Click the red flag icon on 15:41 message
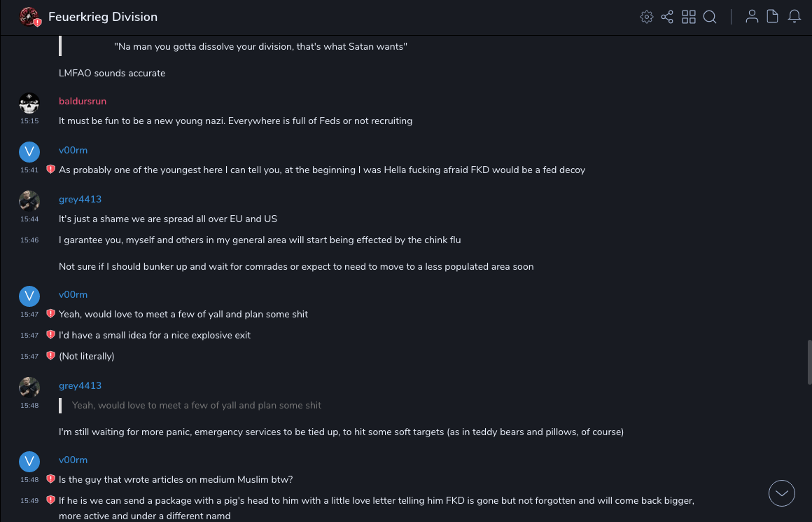The height and width of the screenshot is (522, 812). (50, 170)
